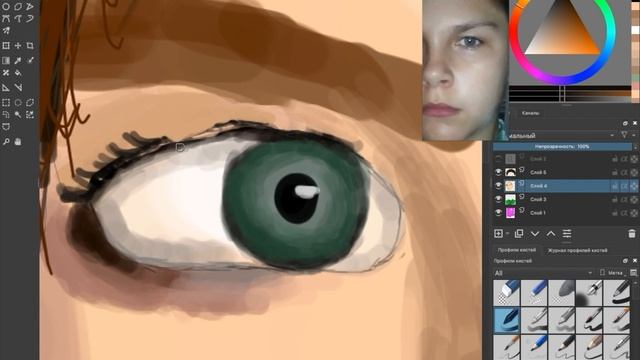Toggle lock on layer Слой 1
The image size is (640, 360).
tap(615, 213)
